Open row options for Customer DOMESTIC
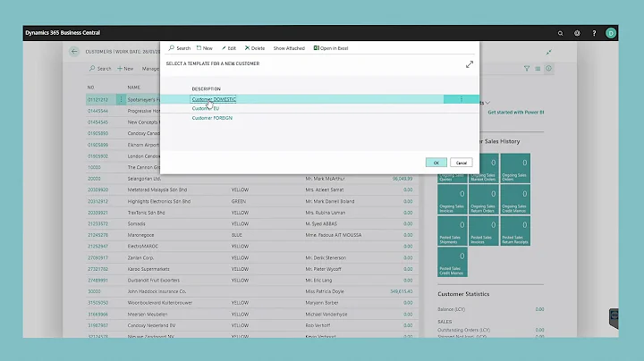This screenshot has width=644, height=361. (462, 99)
